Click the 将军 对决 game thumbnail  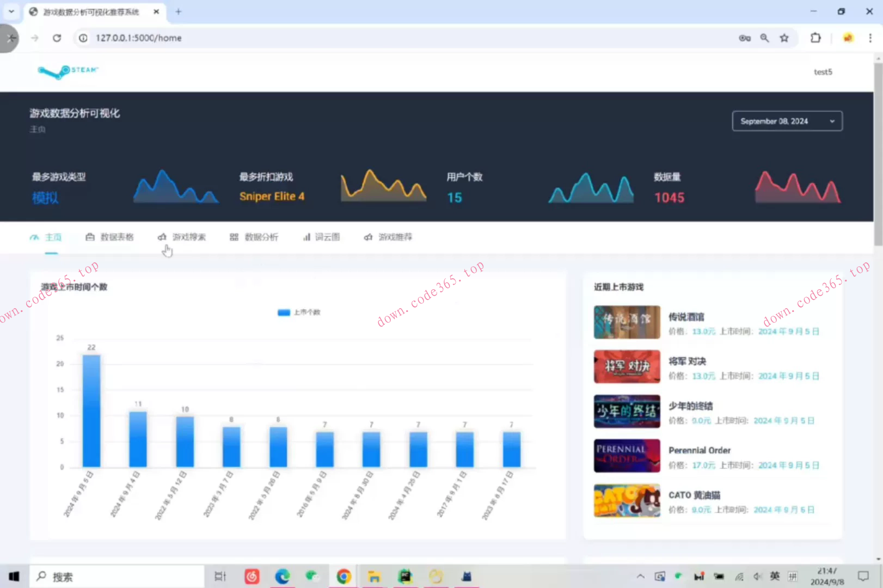(x=627, y=367)
